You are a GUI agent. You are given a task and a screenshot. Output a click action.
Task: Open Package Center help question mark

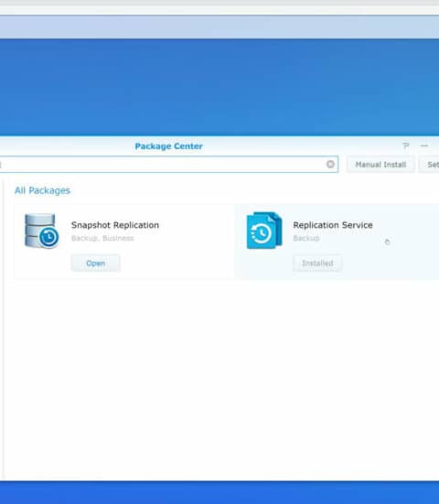pyautogui.click(x=405, y=146)
